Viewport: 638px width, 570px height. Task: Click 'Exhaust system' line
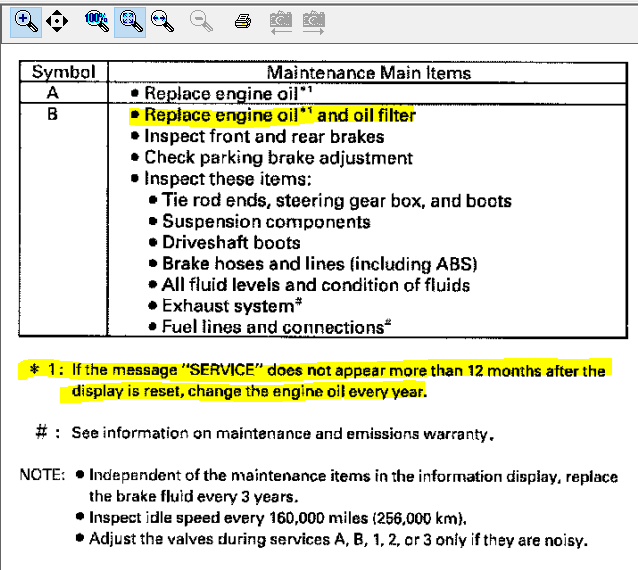pos(225,306)
